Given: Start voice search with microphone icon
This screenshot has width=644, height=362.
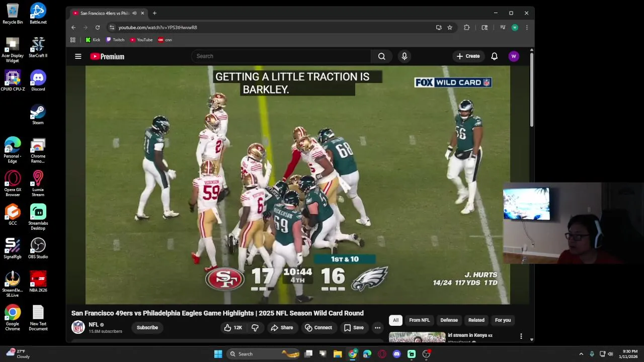Looking at the screenshot, I should tap(404, 56).
